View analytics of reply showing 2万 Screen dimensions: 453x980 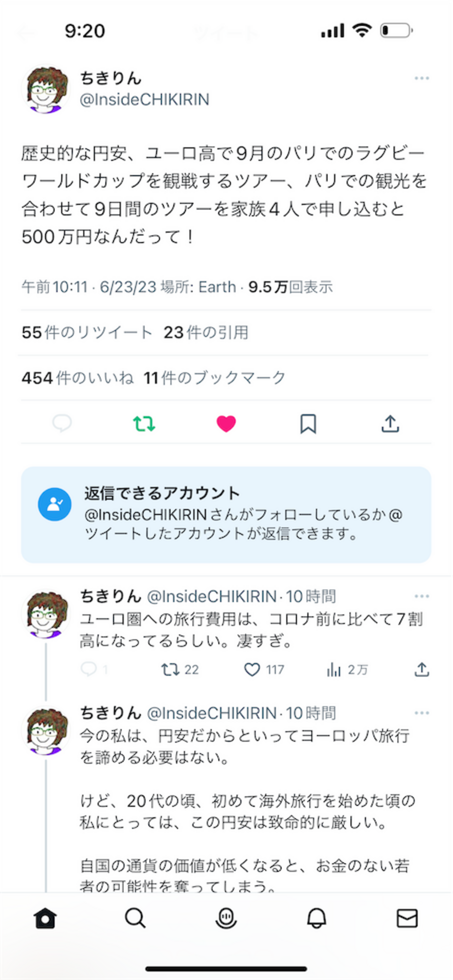334,670
